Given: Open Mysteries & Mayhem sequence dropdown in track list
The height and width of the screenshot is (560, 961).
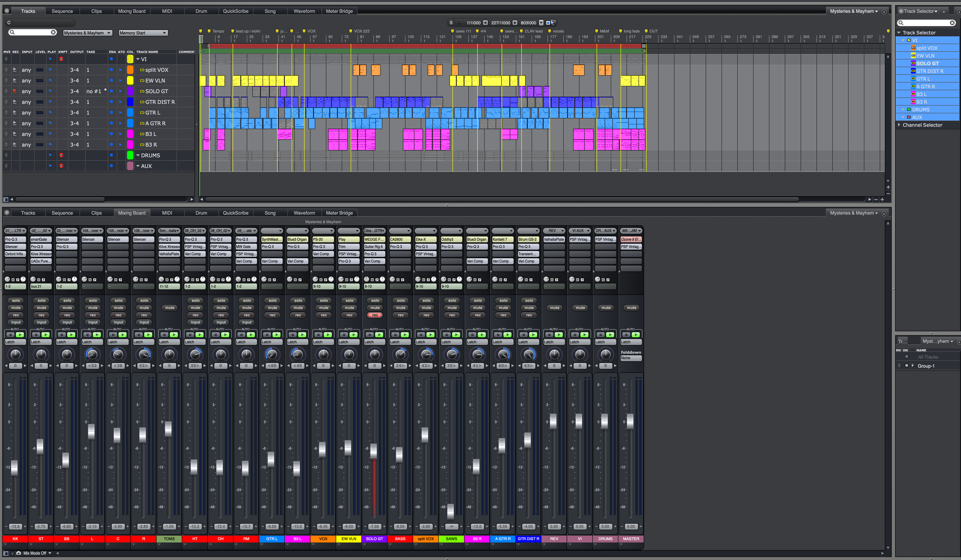Looking at the screenshot, I should pyautogui.click(x=87, y=33).
